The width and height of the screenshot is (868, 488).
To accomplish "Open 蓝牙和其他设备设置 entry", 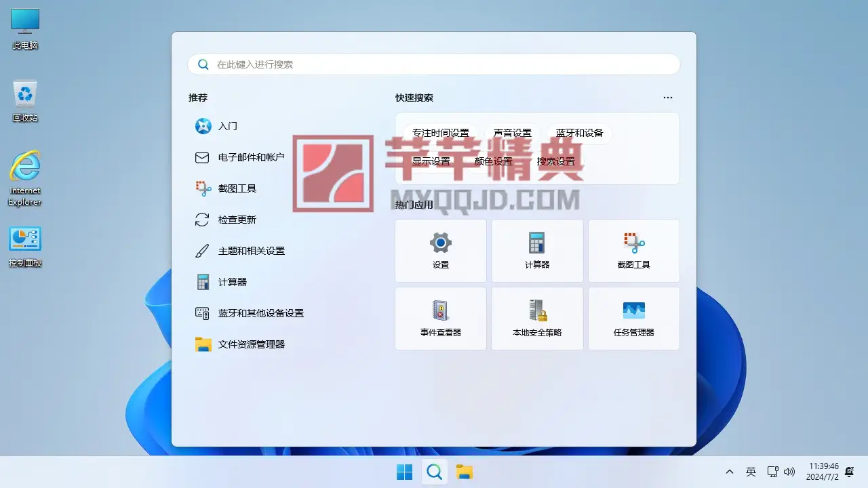I will [x=260, y=313].
